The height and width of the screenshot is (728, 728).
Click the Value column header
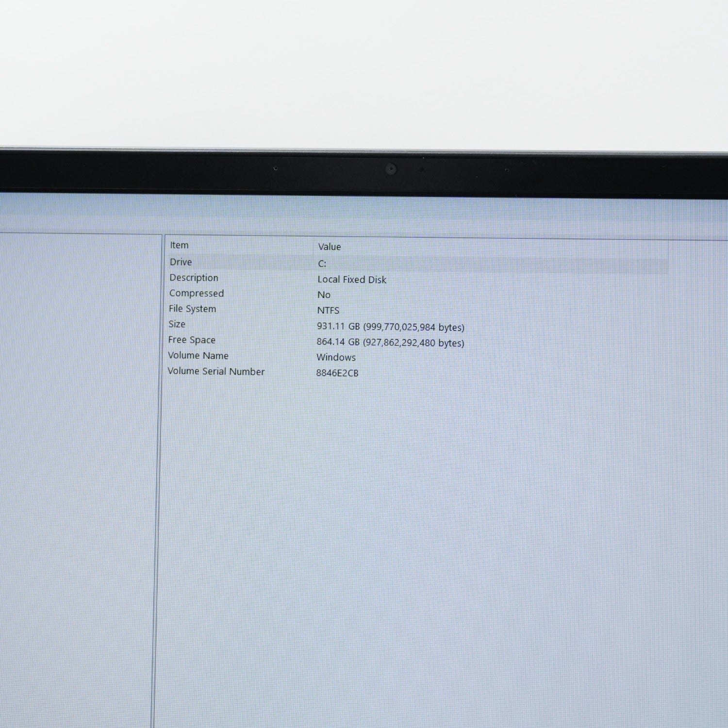coord(330,247)
